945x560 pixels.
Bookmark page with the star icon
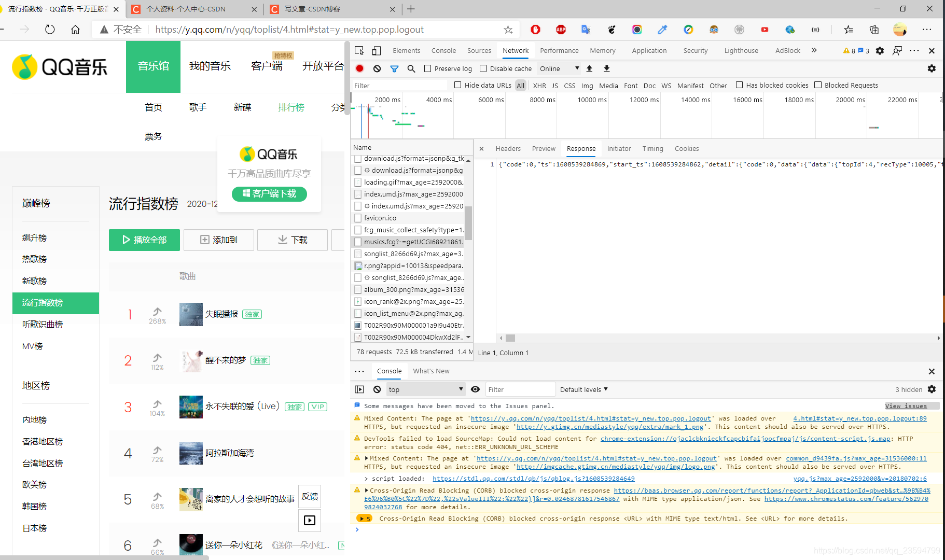[x=508, y=30]
